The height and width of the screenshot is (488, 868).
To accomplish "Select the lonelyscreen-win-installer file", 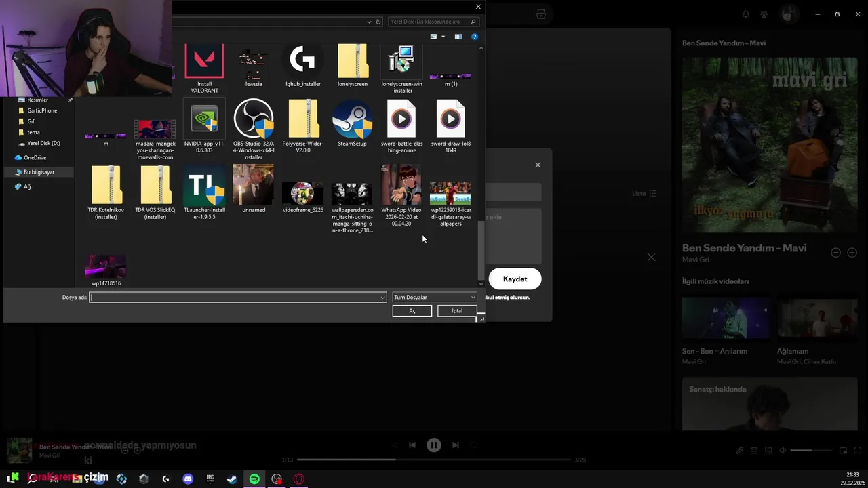I will (x=401, y=68).
